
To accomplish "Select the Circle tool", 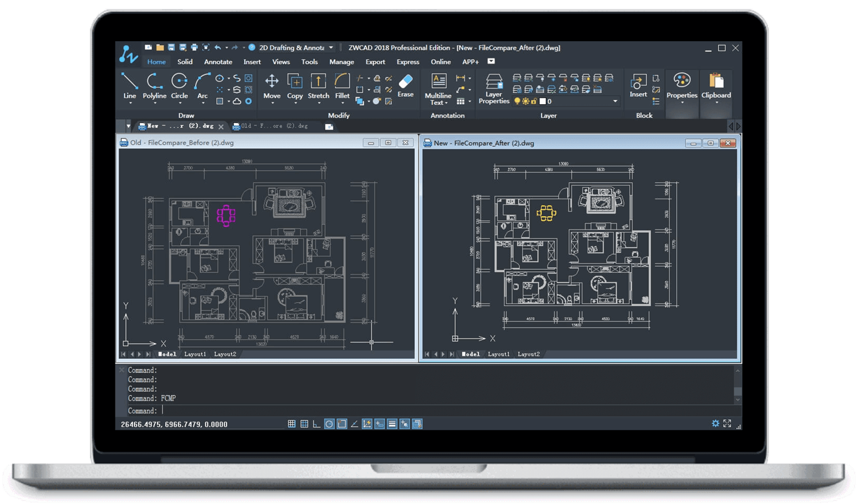I will click(x=180, y=86).
